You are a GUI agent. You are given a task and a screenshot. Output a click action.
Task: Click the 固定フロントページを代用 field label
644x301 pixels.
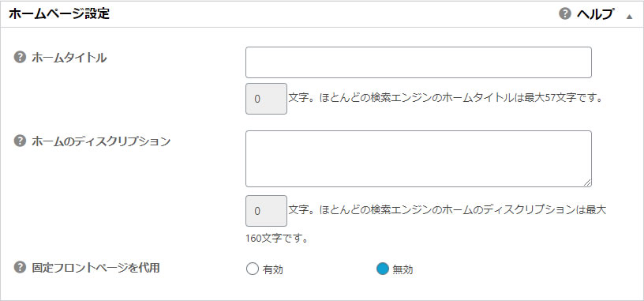pos(95,268)
